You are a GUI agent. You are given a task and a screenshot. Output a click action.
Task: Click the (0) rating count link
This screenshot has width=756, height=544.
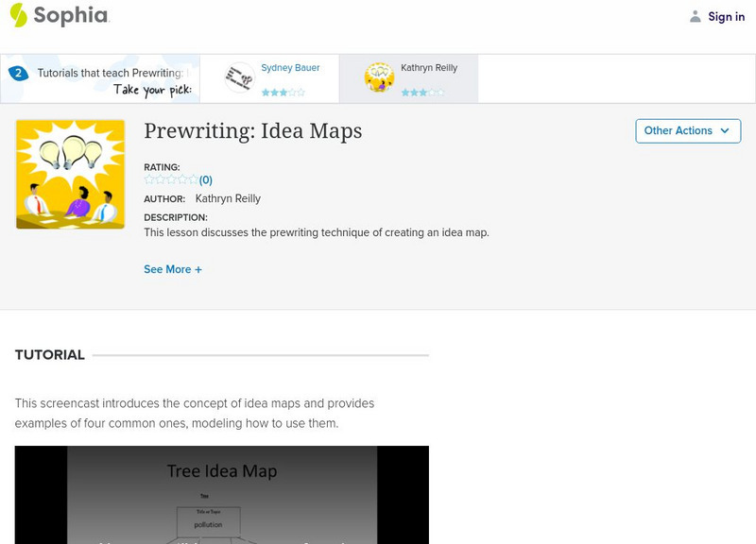pos(206,180)
